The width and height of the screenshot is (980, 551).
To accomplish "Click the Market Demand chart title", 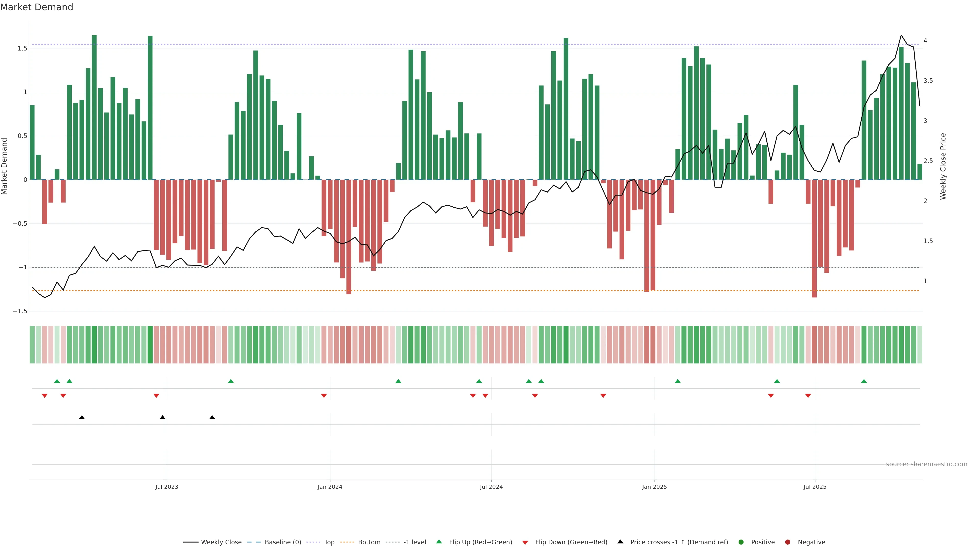I will tap(36, 7).
